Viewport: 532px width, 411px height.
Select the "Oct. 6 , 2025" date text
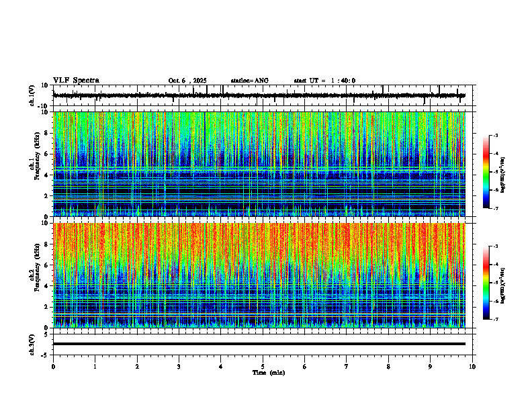tap(187, 81)
